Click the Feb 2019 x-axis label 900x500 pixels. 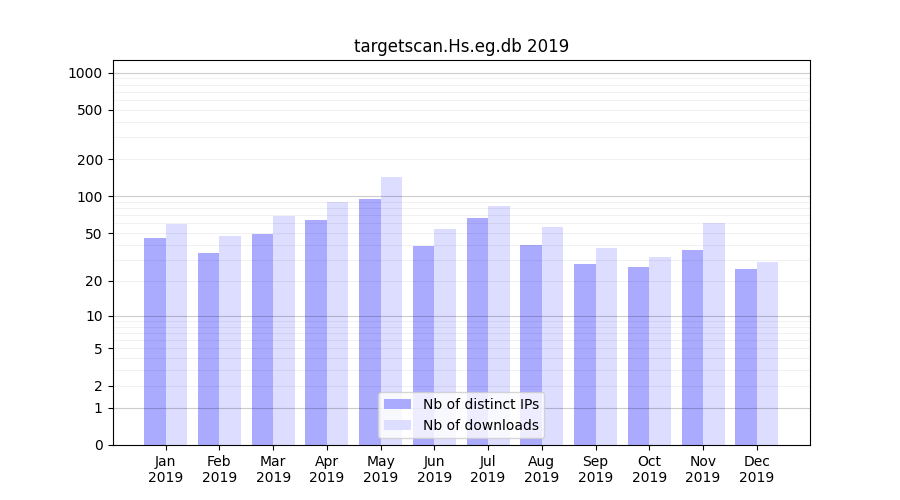click(219, 469)
